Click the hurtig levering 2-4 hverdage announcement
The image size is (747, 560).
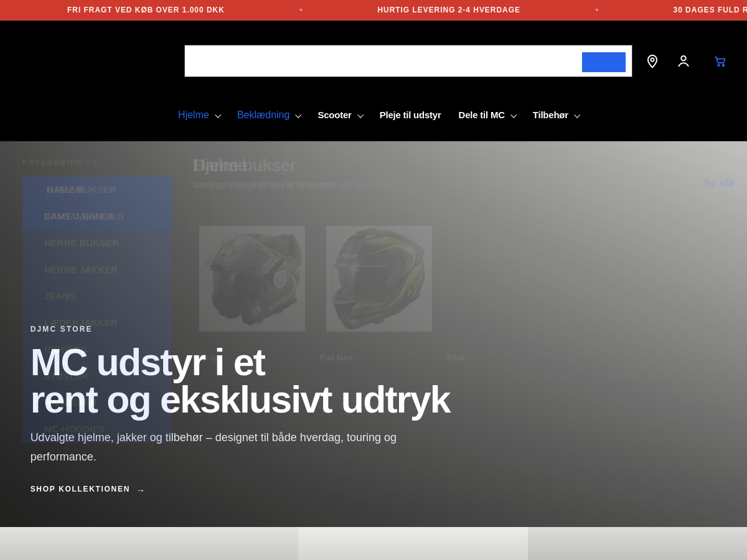click(449, 10)
